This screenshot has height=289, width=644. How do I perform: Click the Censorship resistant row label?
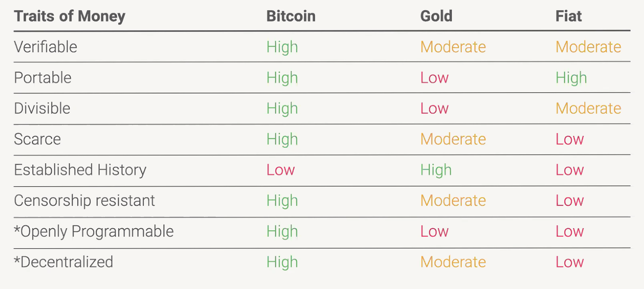click(x=84, y=200)
